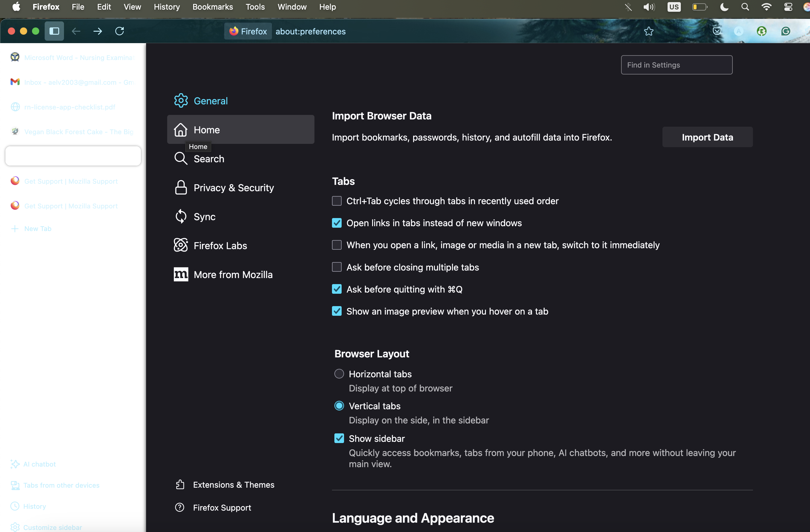Uncheck Open links in tabs option
810x532 pixels.
pyautogui.click(x=336, y=223)
